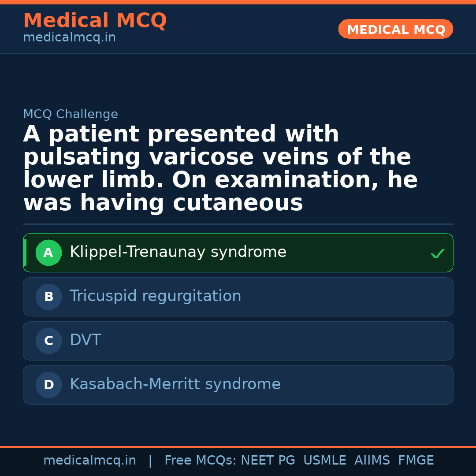Image resolution: width=476 pixels, height=476 pixels.
Task: Click the green checkmark on option A
Action: click(x=437, y=253)
